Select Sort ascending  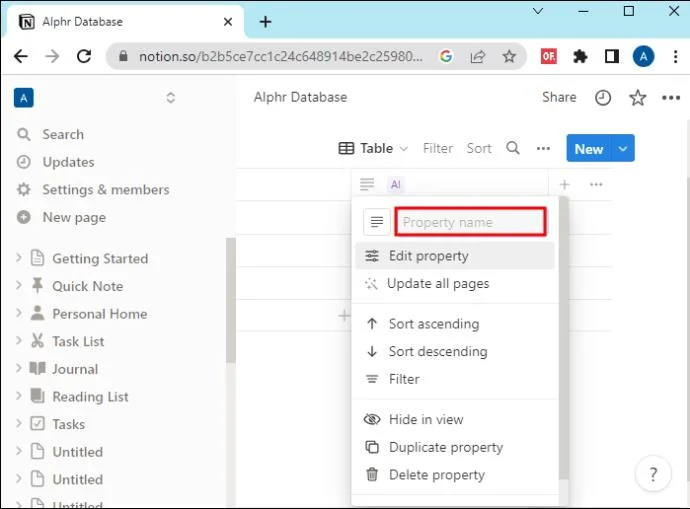point(455,324)
